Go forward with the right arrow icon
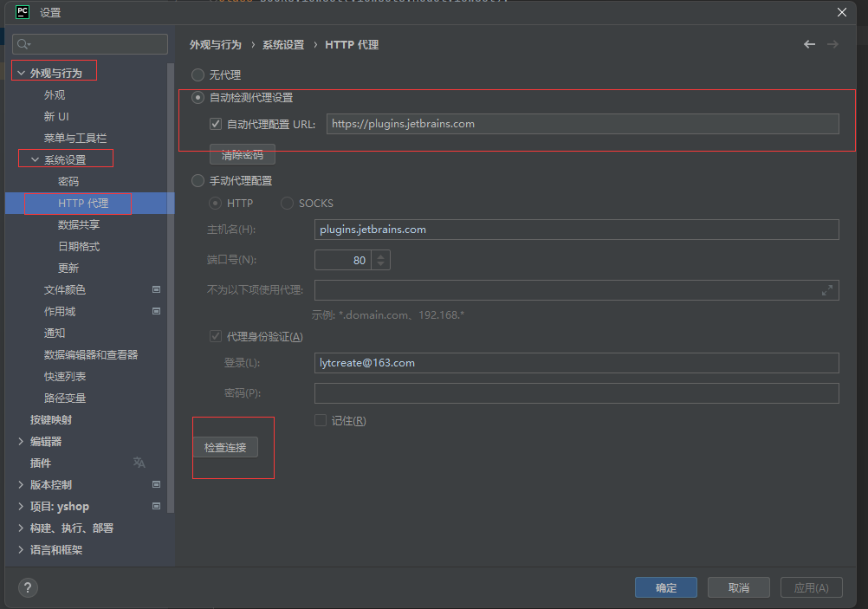This screenshot has height=609, width=868. [x=832, y=44]
